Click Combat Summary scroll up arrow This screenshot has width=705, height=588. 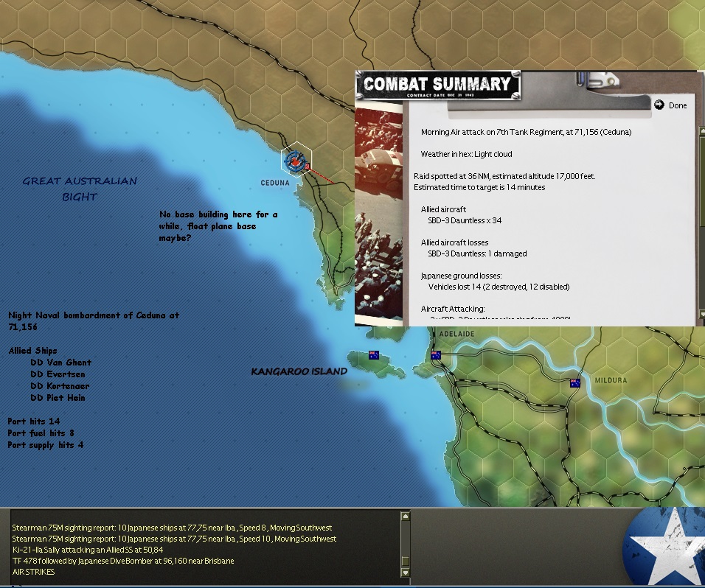pos(702,130)
